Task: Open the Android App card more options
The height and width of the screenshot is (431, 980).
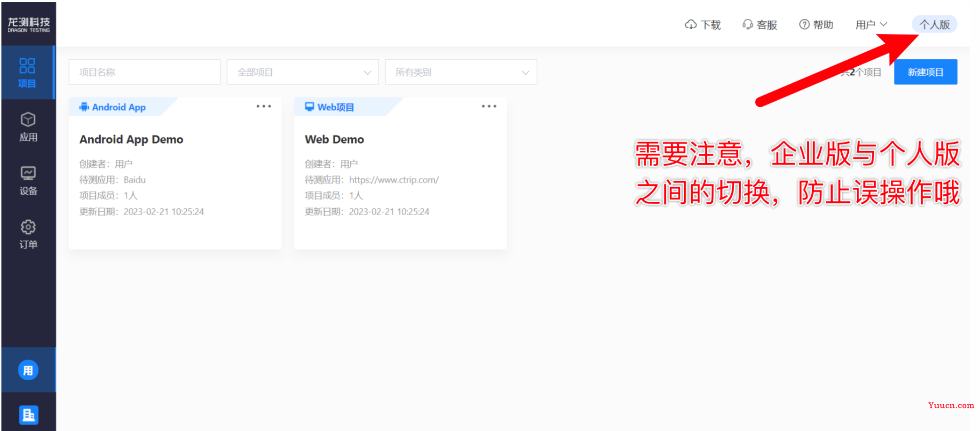Action: click(x=264, y=106)
